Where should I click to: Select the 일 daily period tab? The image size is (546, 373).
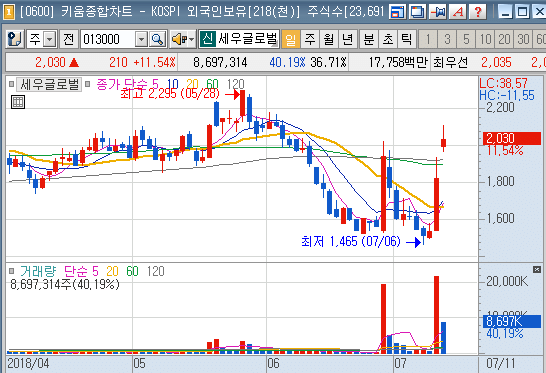coord(290,39)
